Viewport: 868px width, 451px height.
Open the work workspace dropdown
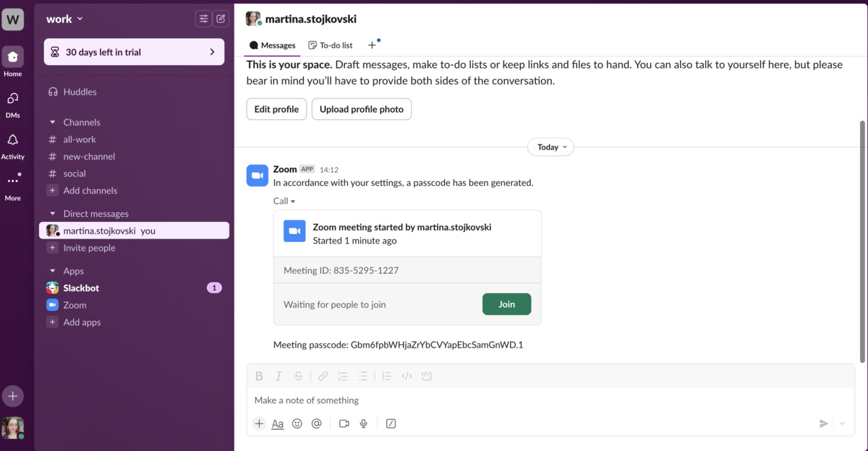click(x=64, y=19)
